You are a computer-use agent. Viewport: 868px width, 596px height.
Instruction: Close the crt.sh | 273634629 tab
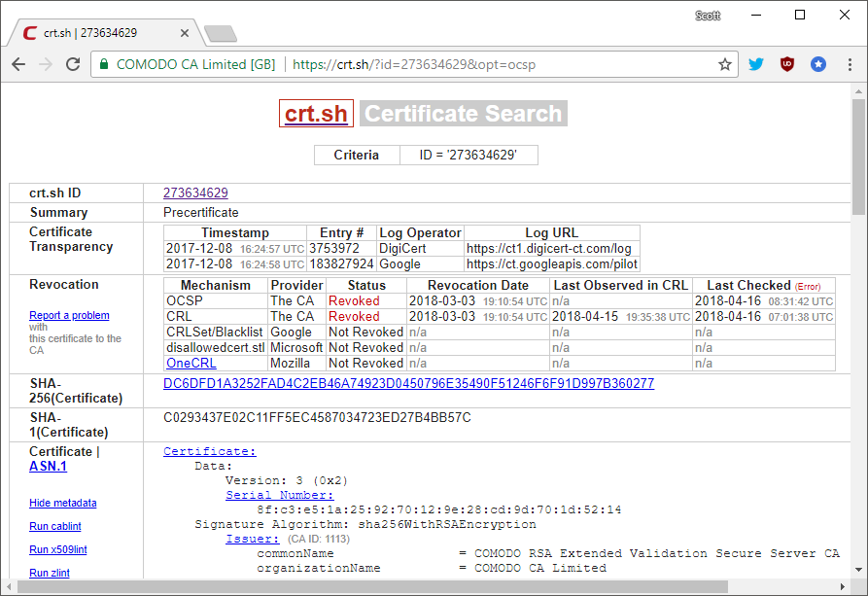tap(185, 33)
